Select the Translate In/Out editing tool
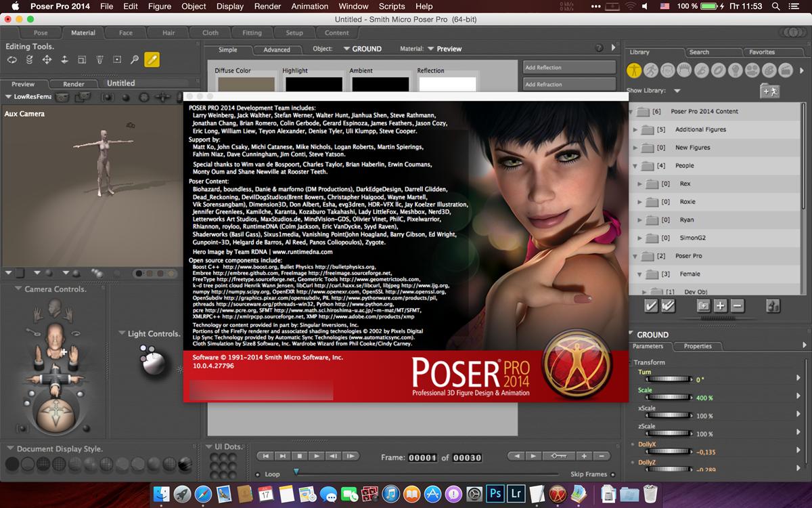 (x=64, y=60)
